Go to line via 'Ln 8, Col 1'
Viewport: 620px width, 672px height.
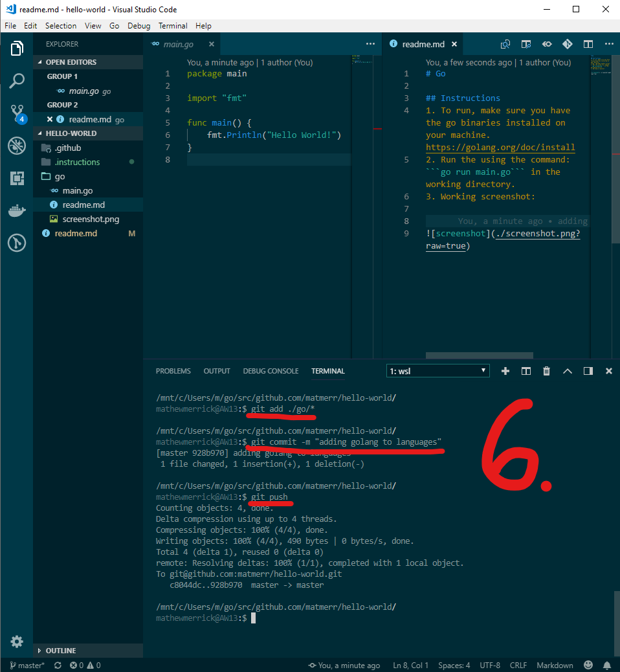[410, 665]
